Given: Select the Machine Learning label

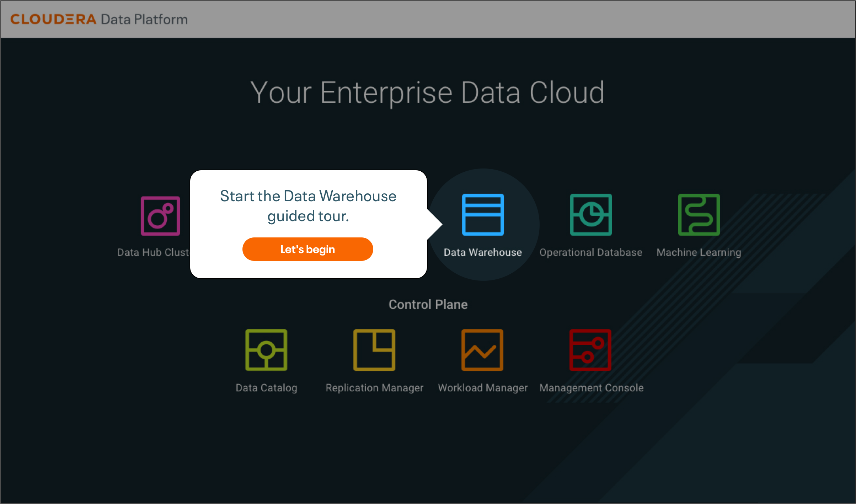Looking at the screenshot, I should pyautogui.click(x=698, y=252).
